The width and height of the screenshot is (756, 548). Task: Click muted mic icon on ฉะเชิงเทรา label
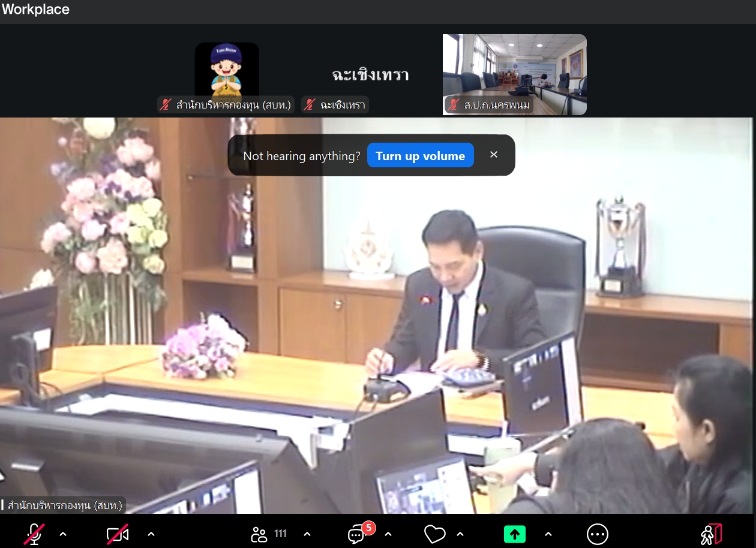pos(310,105)
